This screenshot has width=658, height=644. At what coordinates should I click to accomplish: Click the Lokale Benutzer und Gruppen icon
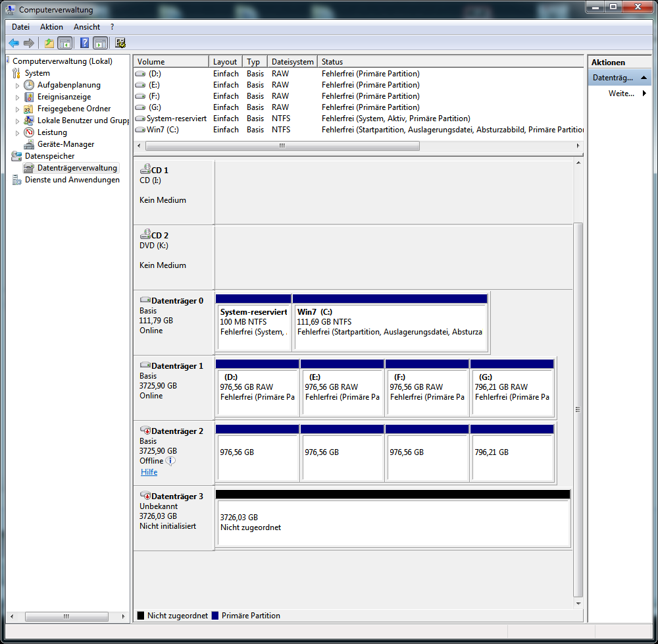click(29, 121)
